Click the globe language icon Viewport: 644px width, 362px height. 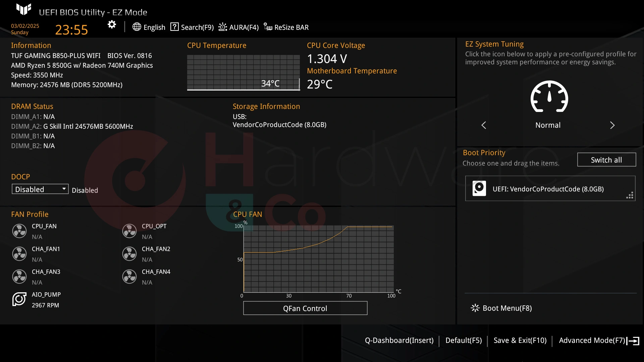click(137, 27)
